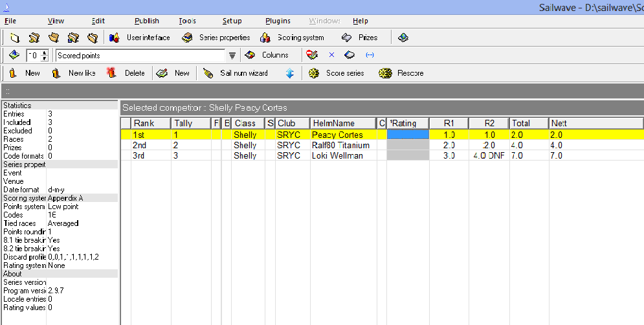644x325 pixels.
Task: Open User interface settings
Action: coord(140,38)
